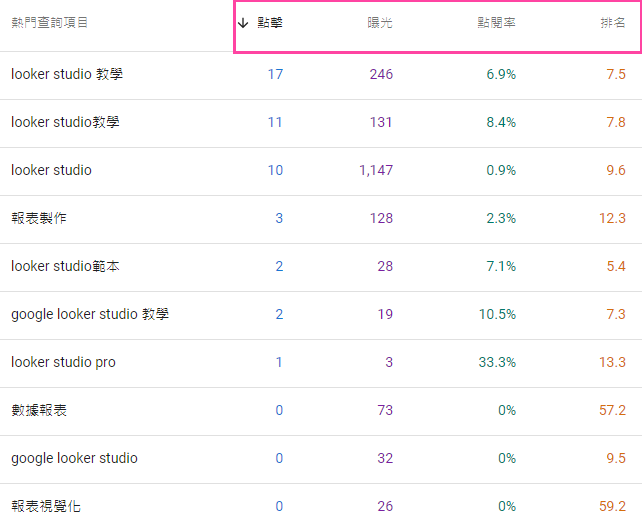642x528 pixels.
Task: Open 'google looker studio 教學' query
Action: 90,314
